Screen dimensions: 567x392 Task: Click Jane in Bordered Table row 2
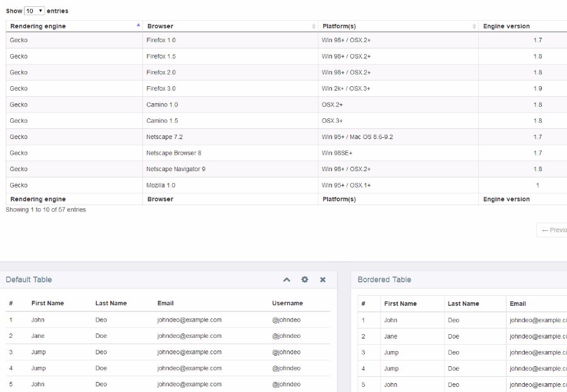tap(391, 337)
